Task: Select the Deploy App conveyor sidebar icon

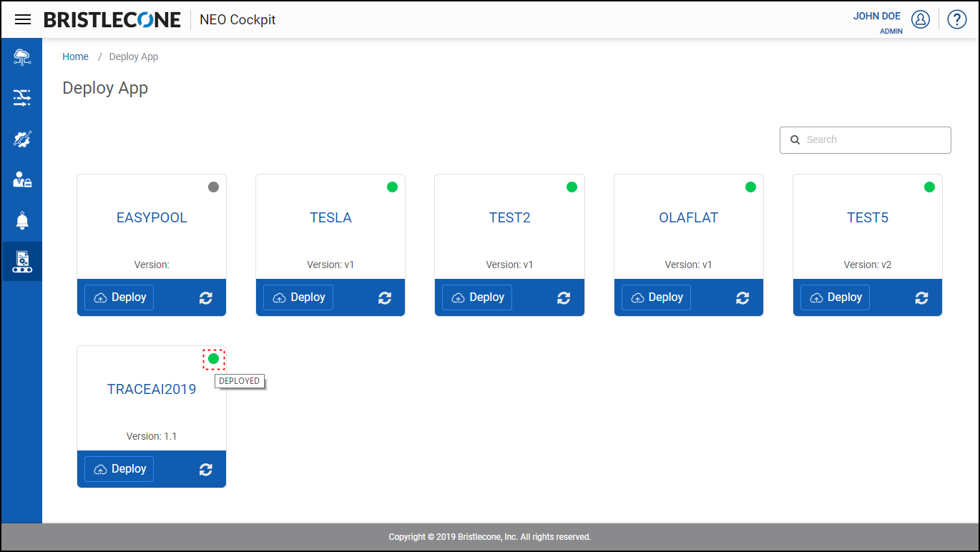Action: 22,262
